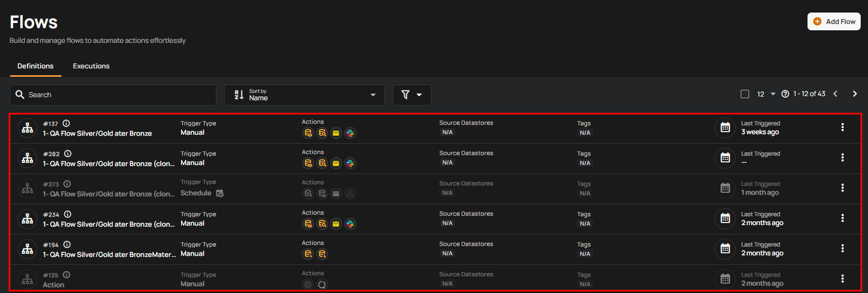The image size is (868, 293).
Task: Expand the filter dropdown
Action: pyautogui.click(x=412, y=95)
